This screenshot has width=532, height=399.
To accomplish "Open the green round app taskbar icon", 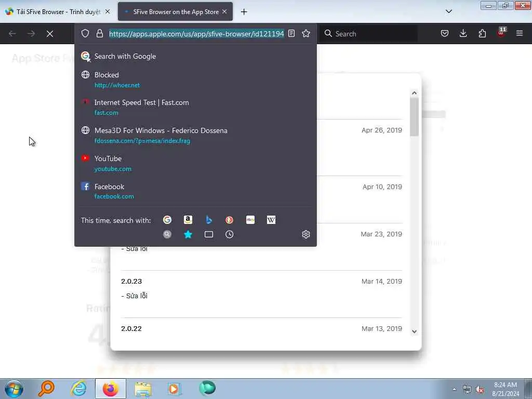I will pyautogui.click(x=207, y=389).
